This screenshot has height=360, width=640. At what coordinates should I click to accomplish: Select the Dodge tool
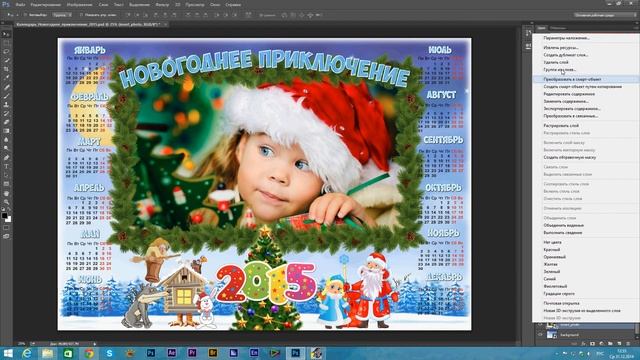(6, 149)
